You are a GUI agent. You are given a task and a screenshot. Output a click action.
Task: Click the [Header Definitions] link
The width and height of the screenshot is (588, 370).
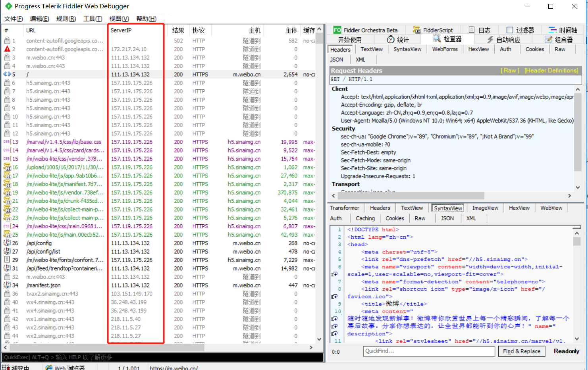tap(551, 70)
